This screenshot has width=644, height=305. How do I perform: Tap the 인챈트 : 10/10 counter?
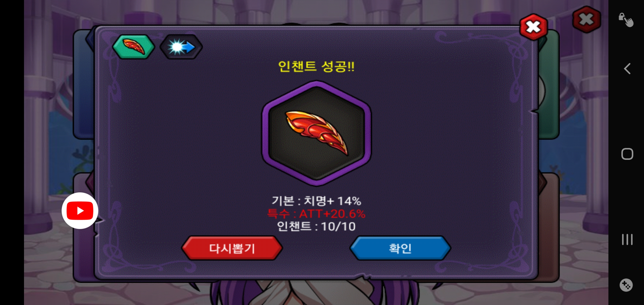(316, 226)
